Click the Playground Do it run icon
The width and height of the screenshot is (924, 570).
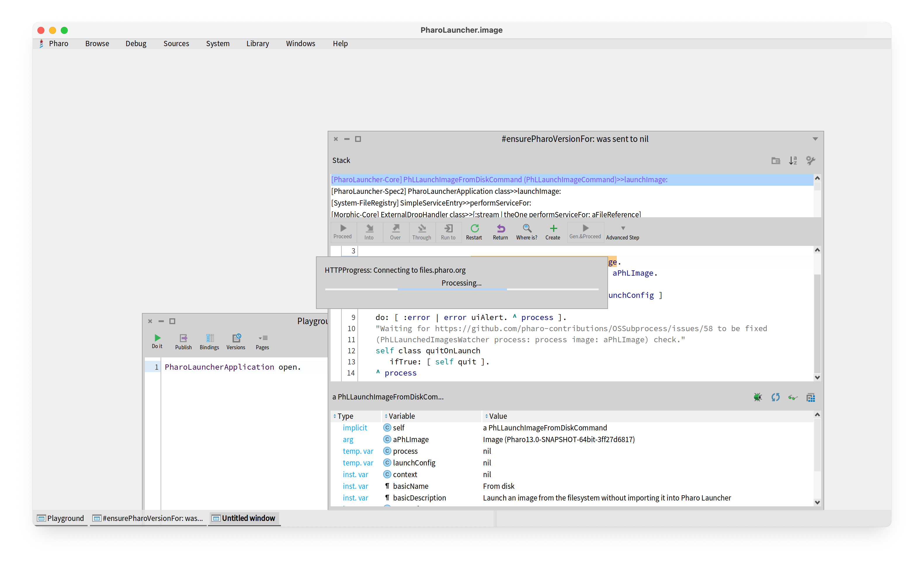157,338
